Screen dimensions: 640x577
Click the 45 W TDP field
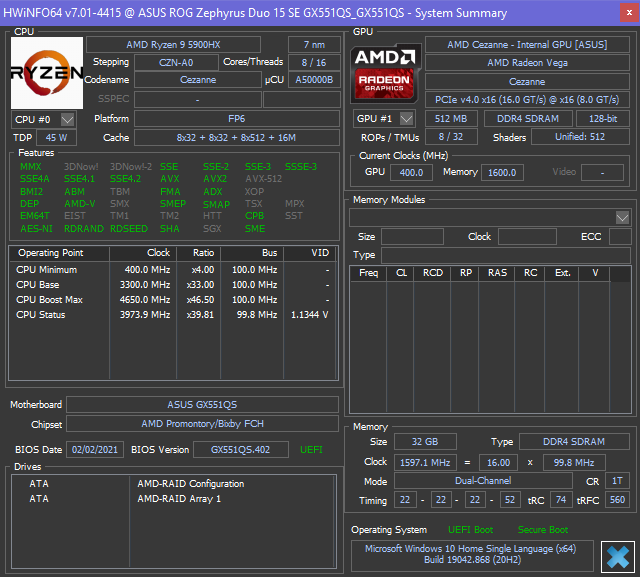tap(56, 138)
